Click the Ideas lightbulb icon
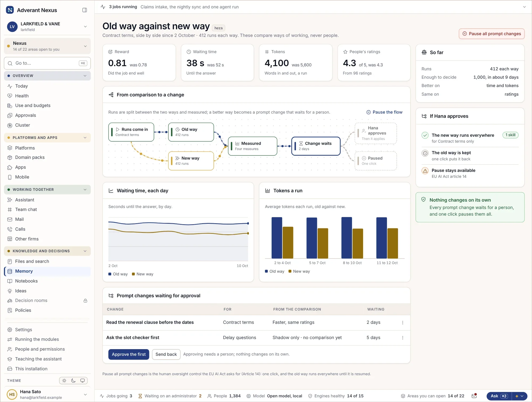 coord(10,291)
